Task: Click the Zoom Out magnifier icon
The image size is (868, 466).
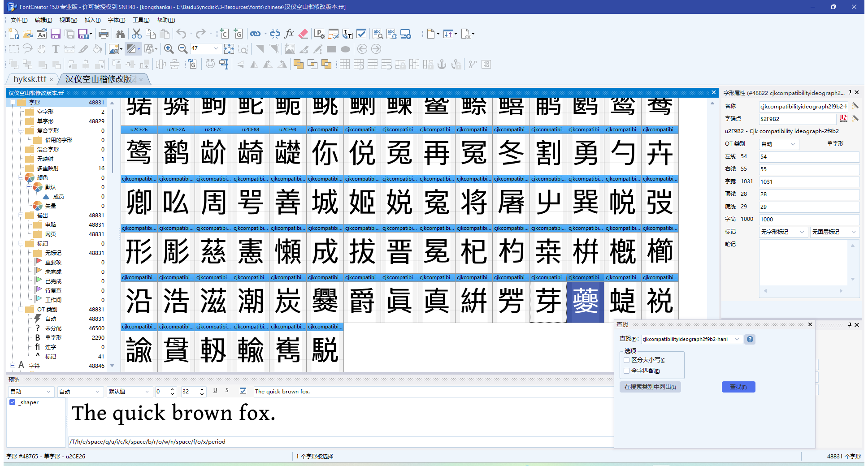Action: click(x=182, y=49)
